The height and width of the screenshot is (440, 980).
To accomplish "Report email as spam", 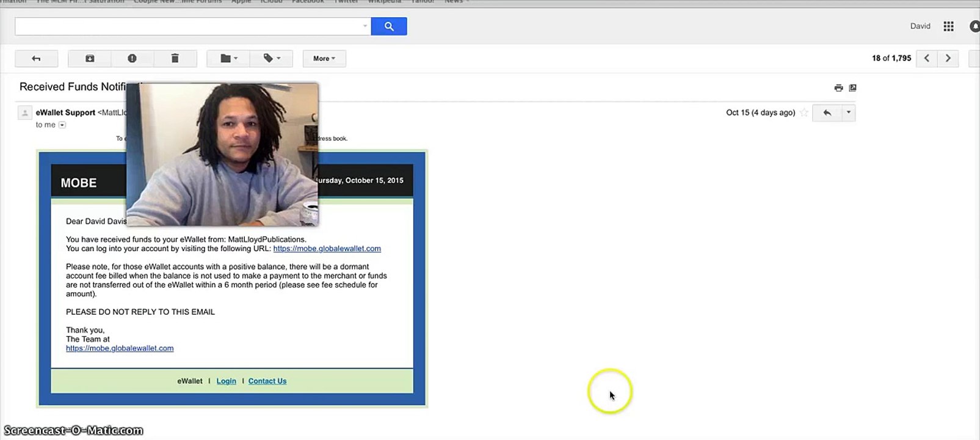I will point(132,59).
